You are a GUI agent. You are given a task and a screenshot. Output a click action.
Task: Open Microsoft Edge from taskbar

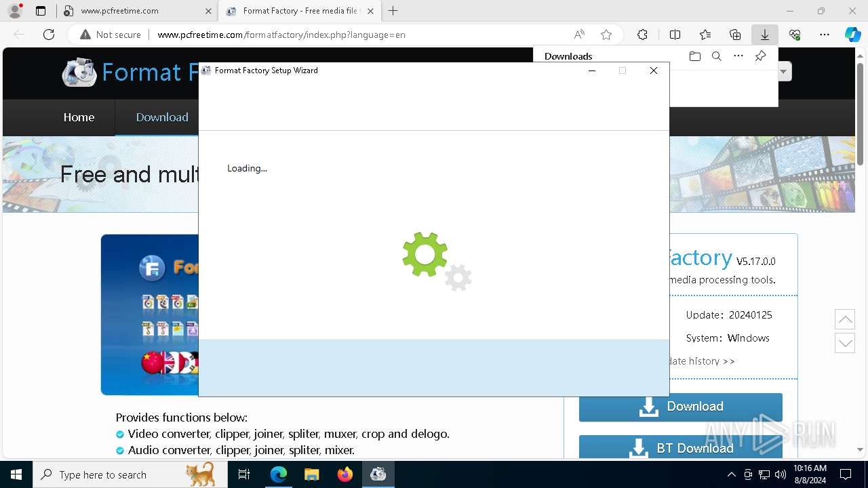pyautogui.click(x=279, y=474)
